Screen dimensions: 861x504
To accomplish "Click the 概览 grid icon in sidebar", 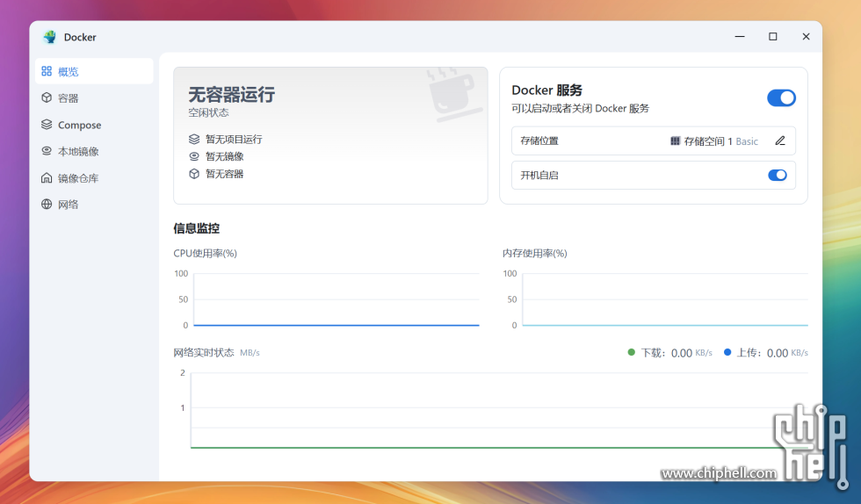I will (47, 71).
